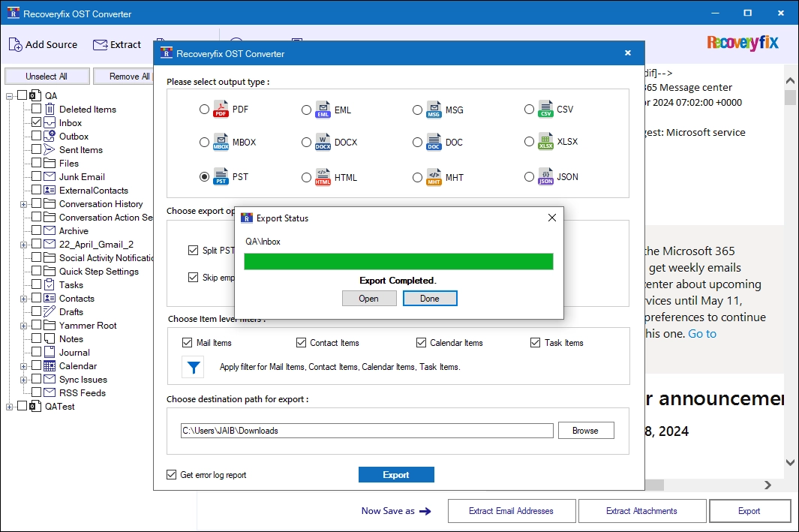Viewport: 799px width, 532px height.
Task: Click the Calendar folder icon in tree
Action: (50, 366)
